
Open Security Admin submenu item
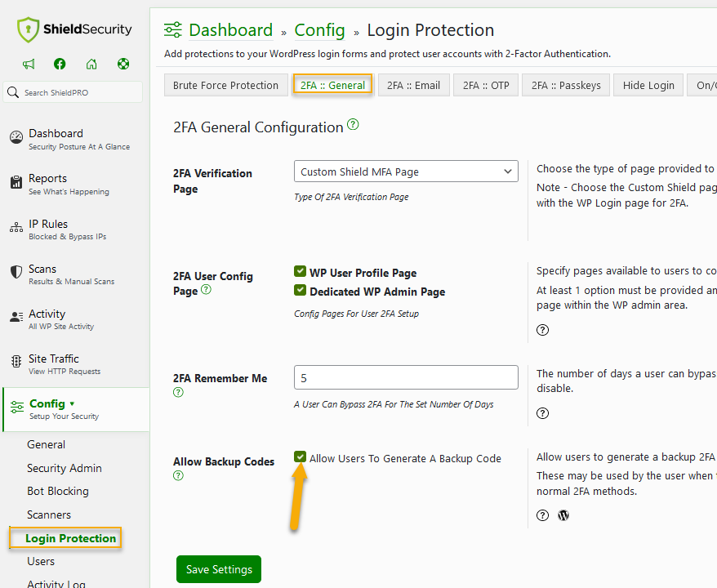tap(65, 468)
